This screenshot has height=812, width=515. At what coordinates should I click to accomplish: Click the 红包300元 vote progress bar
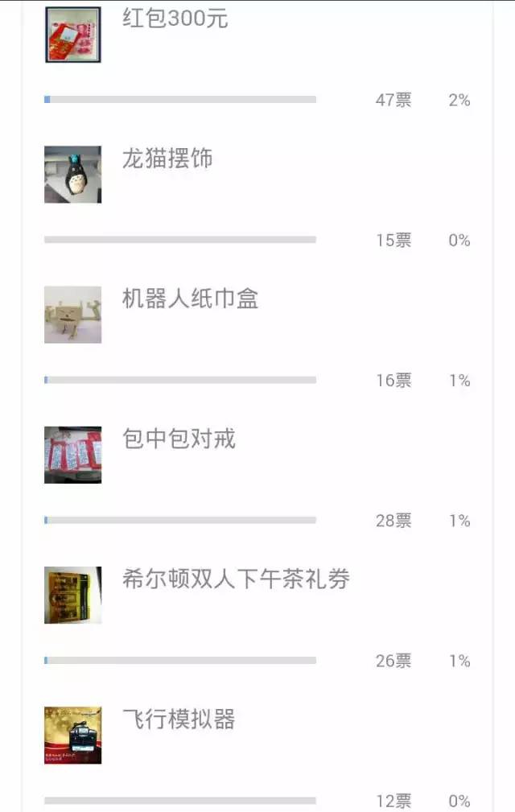[x=180, y=100]
